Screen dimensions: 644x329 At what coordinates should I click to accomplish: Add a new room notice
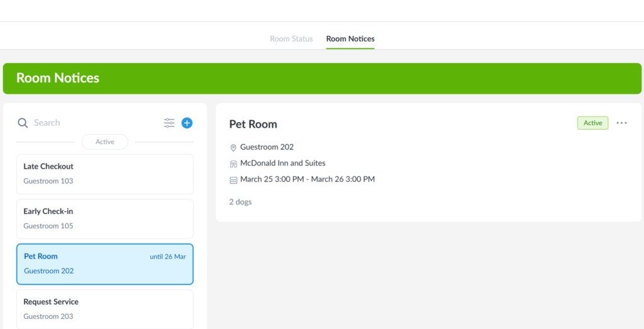187,123
